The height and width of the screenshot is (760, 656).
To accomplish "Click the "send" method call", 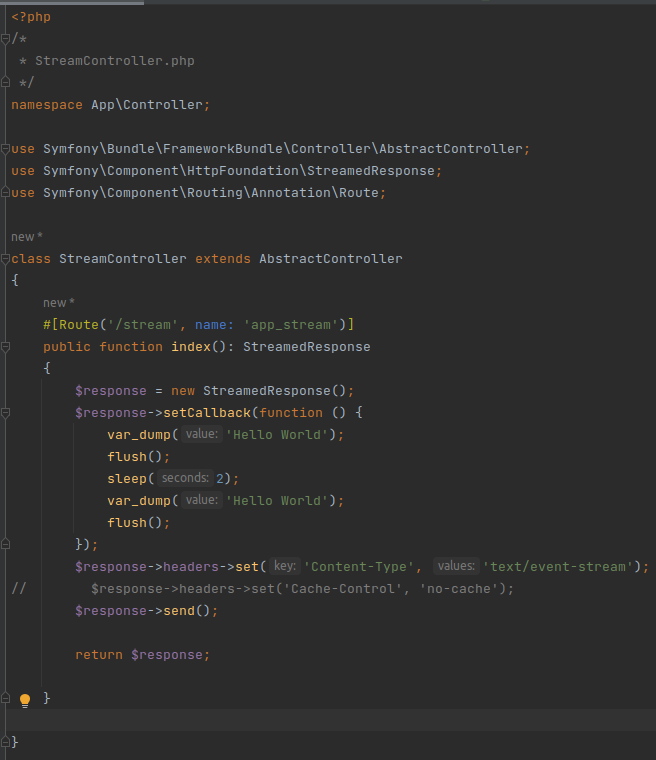I will (179, 611).
